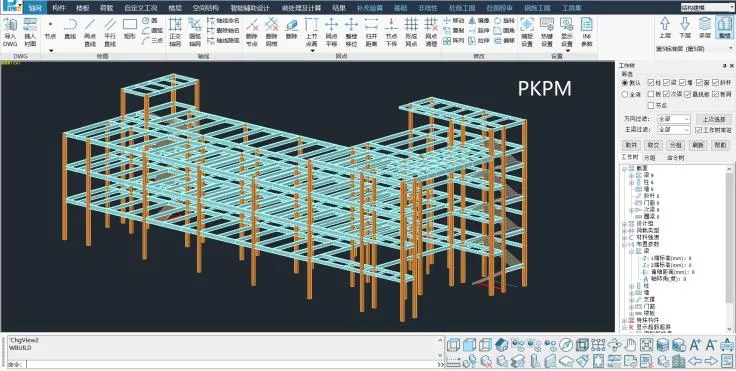The image size is (736, 371).
Task: Click the 形成网点 form grid points icon
Action: pyautogui.click(x=411, y=32)
